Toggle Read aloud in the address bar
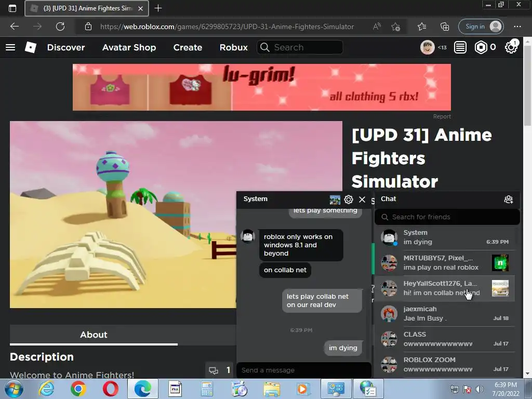 click(x=377, y=26)
